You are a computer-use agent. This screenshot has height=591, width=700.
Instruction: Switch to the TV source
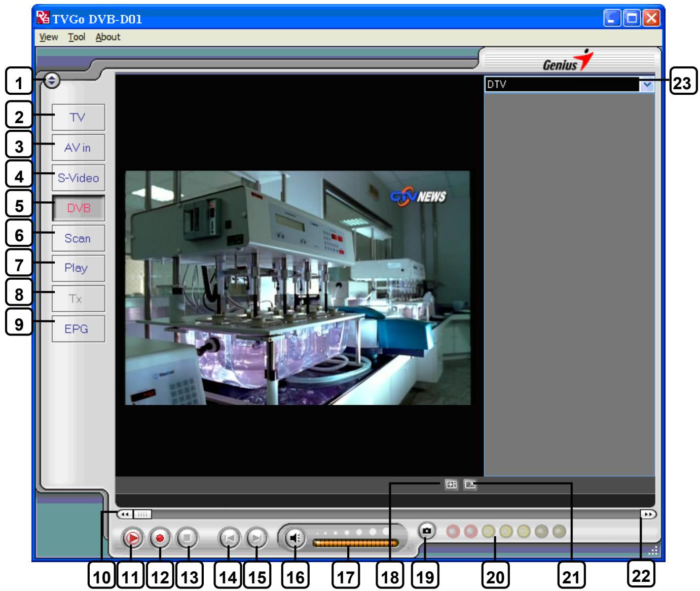[79, 118]
